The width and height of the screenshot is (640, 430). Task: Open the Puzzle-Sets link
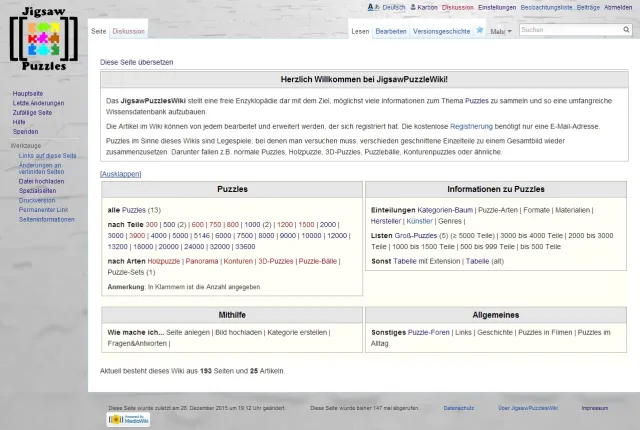click(126, 272)
